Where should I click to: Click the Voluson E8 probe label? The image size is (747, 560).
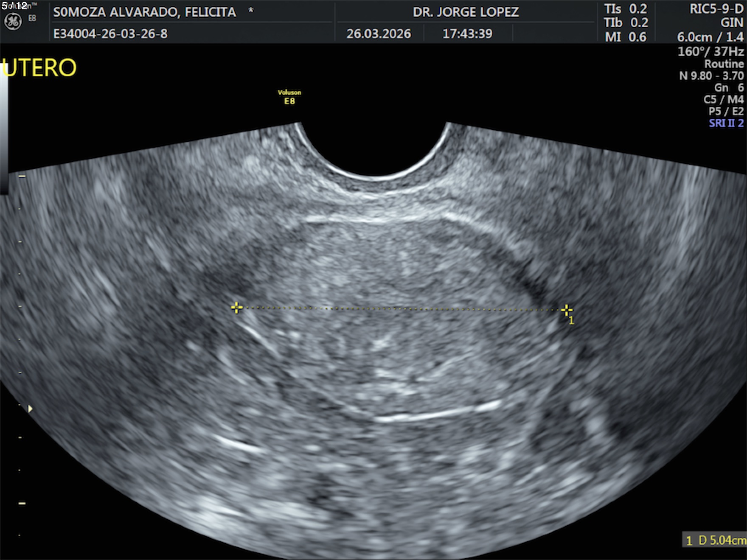click(x=289, y=97)
